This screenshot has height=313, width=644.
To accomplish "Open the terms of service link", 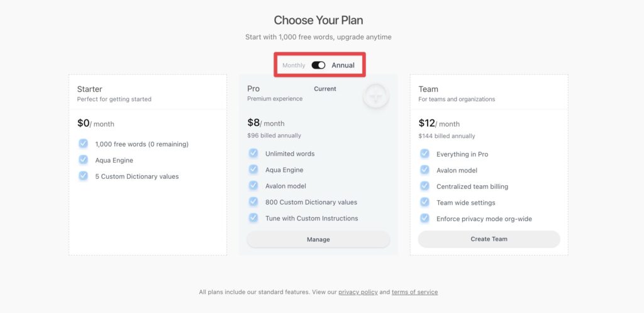I will coord(414,292).
